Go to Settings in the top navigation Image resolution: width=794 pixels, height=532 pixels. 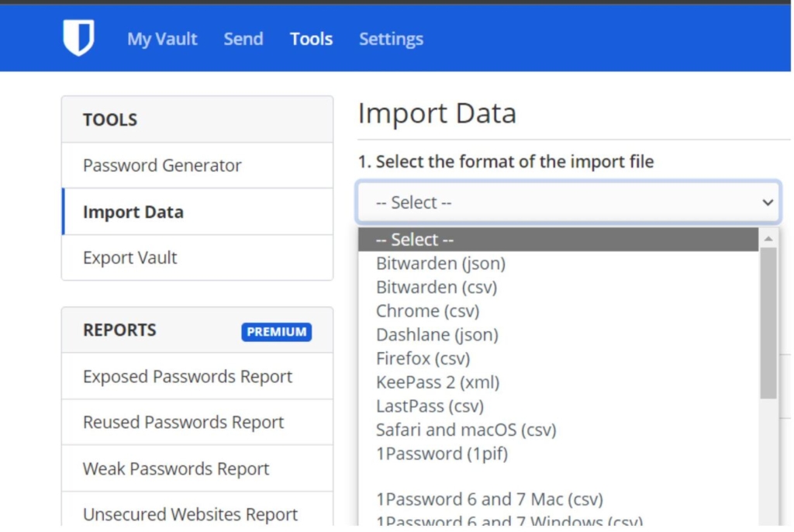(x=391, y=39)
